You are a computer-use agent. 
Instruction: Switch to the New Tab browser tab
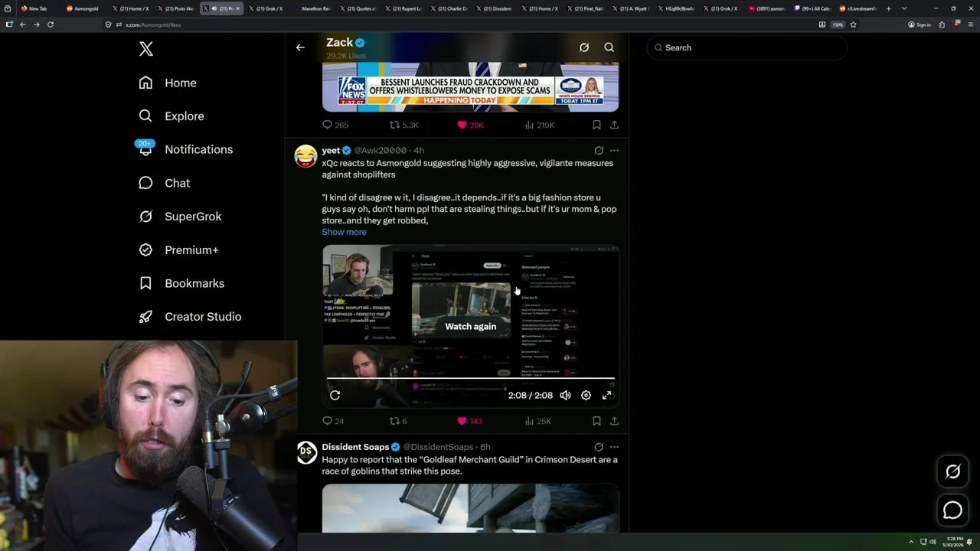34,8
